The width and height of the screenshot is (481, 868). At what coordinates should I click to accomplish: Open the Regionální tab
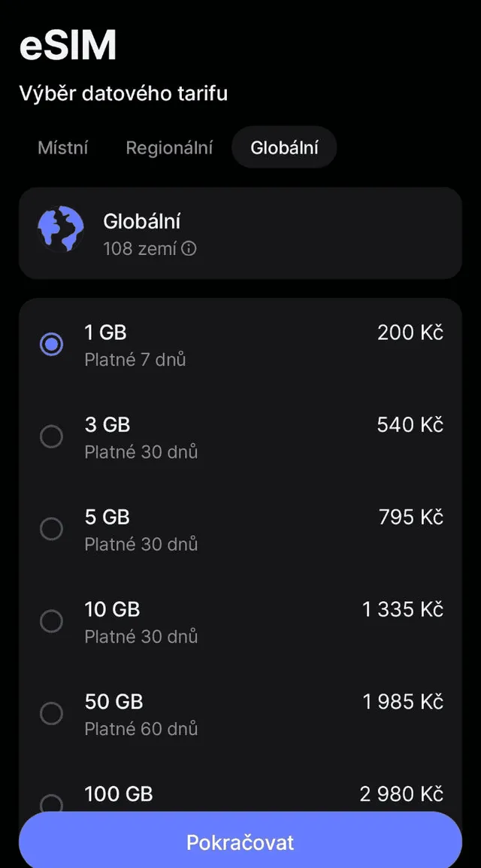click(169, 148)
